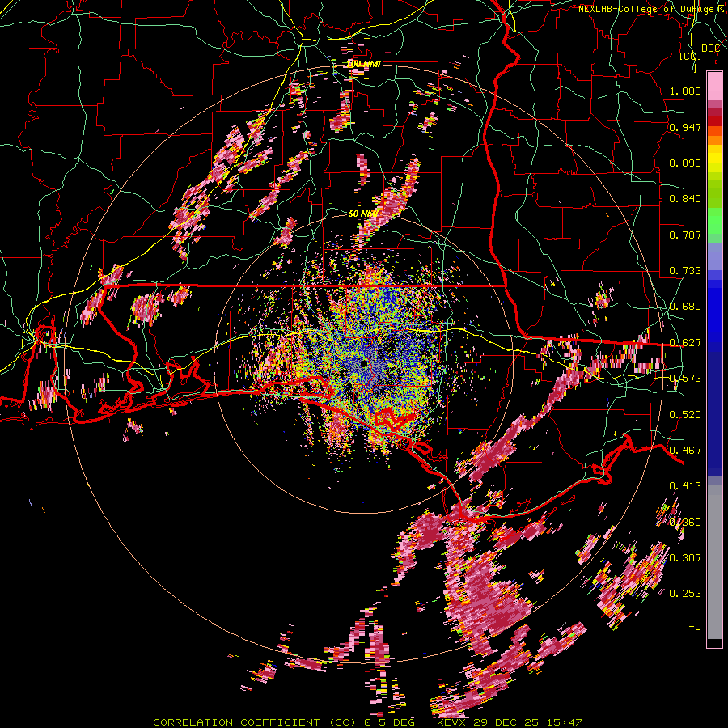This screenshot has height=728, width=728.
Task: Click the TH label on the color scale
Action: click(695, 630)
